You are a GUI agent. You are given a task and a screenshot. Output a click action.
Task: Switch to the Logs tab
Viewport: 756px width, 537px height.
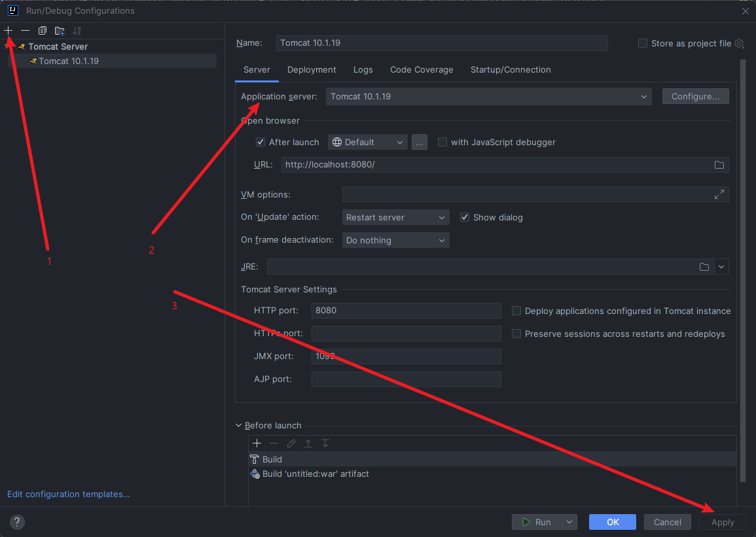click(363, 70)
